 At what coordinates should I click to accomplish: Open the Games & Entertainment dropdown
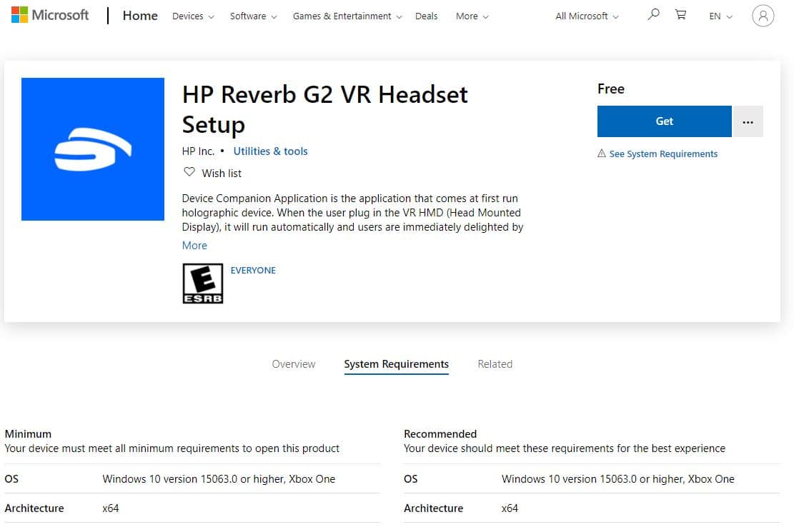point(342,16)
